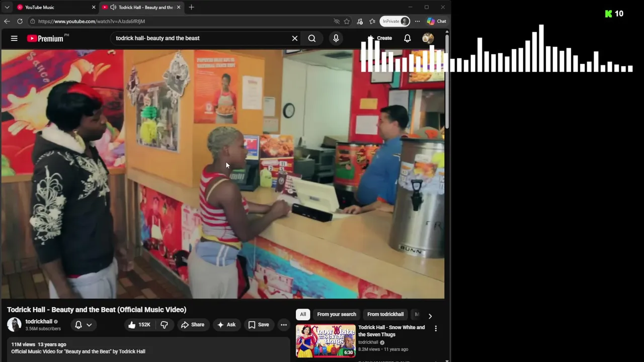Open the media/music control icon in toolbar

click(x=360, y=21)
